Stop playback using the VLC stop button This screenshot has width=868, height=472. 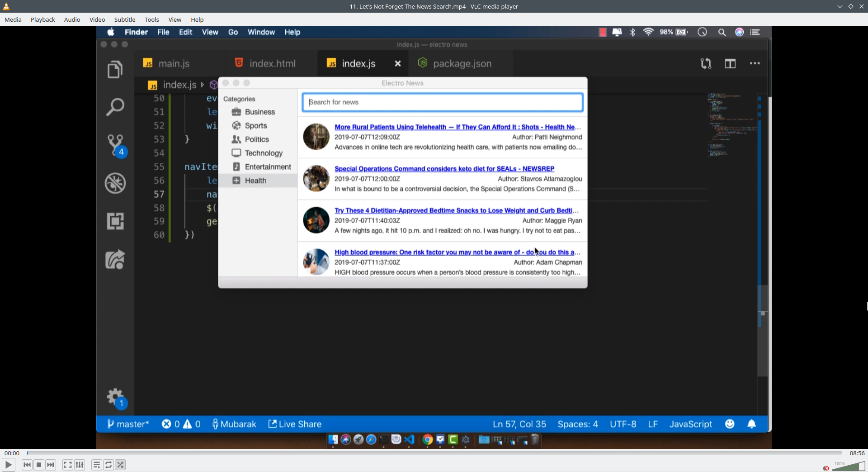click(x=39, y=465)
